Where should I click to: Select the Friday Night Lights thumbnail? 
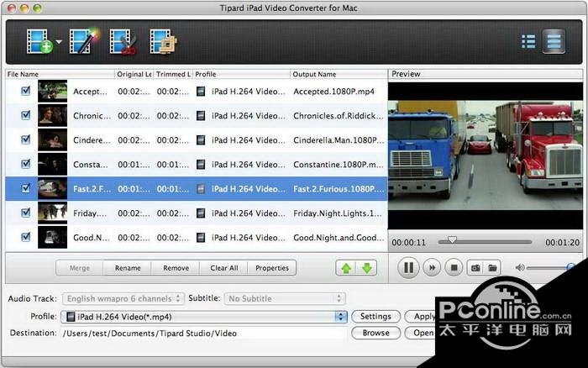click(x=52, y=213)
